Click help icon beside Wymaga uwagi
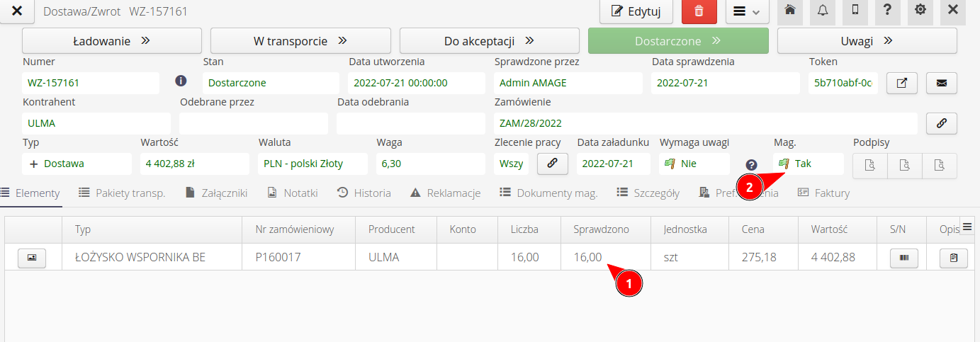The height and width of the screenshot is (342, 980). click(752, 165)
